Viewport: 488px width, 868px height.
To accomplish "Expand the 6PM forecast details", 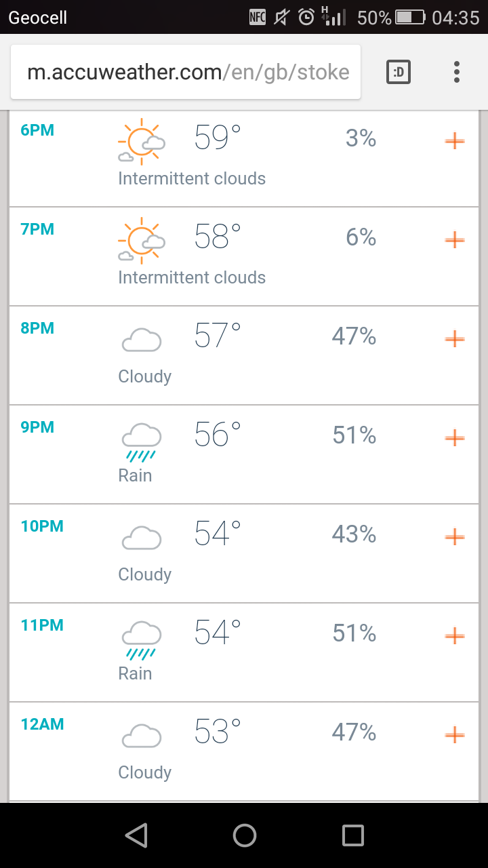I will 454,141.
